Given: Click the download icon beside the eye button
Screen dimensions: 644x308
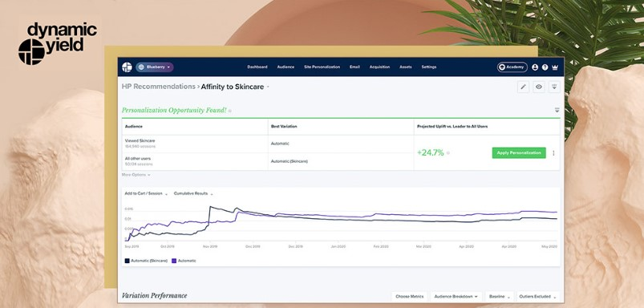Looking at the screenshot, I should point(554,87).
